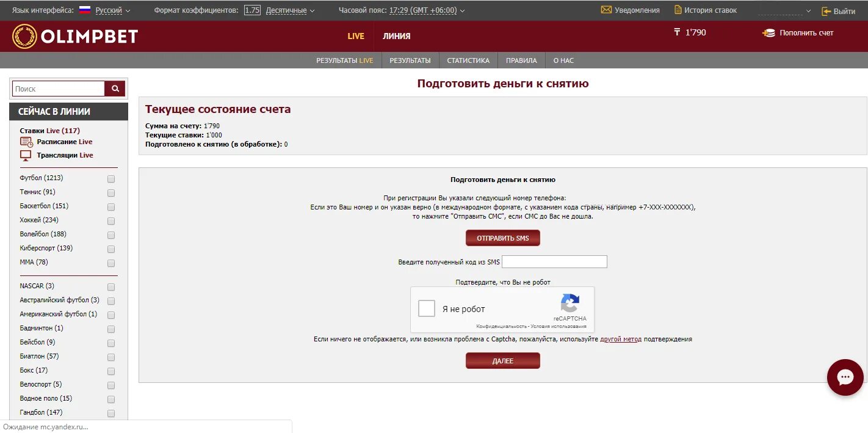Open the Уведомления notifications envelope icon
Image resolution: width=868 pixels, height=433 pixels.
coord(606,9)
